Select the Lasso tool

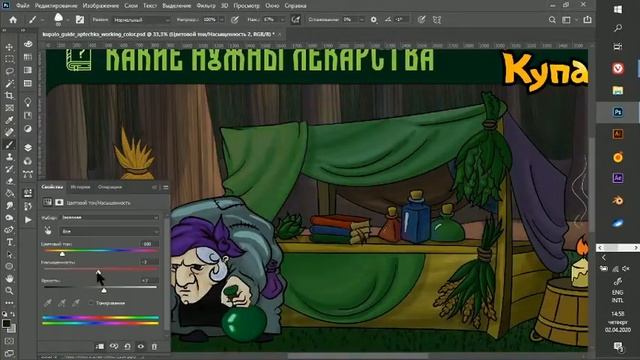click(9, 71)
